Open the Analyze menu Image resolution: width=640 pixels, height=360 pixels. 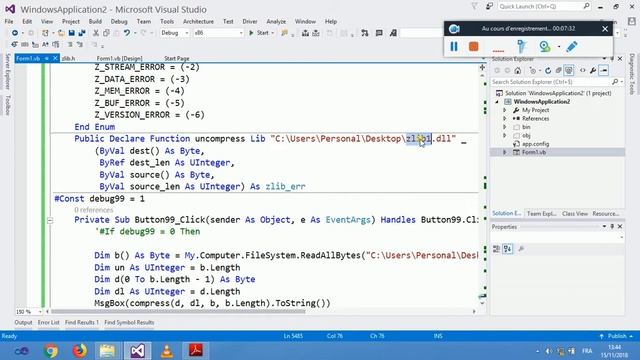pos(276,21)
